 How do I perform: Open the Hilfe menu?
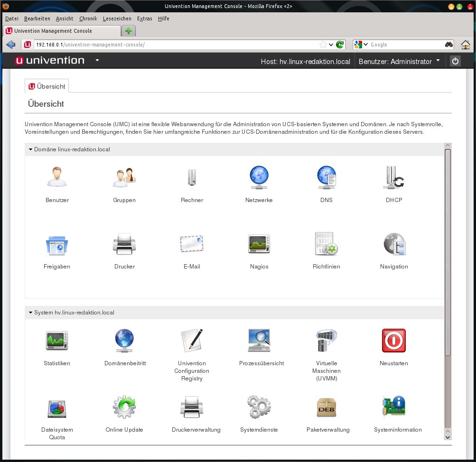pyautogui.click(x=164, y=18)
